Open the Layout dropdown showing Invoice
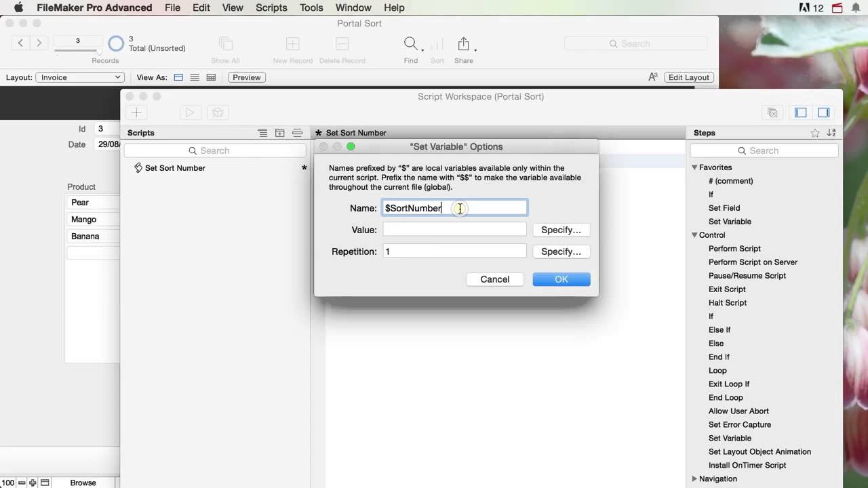Image resolution: width=868 pixels, height=488 pixels. point(79,77)
